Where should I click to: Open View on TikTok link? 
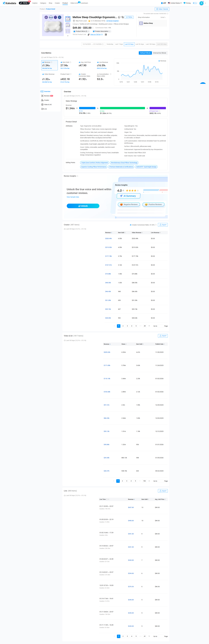pos(95,34)
